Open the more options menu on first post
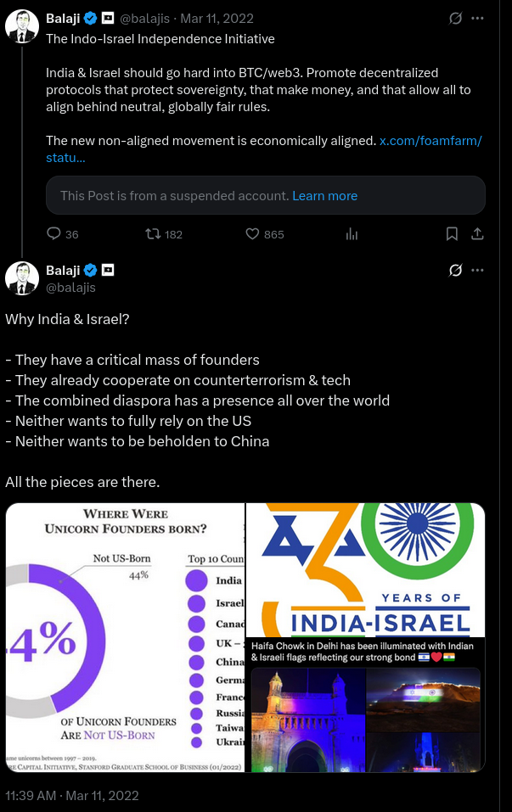Image resolution: width=512 pixels, height=812 pixels. pyautogui.click(x=477, y=18)
